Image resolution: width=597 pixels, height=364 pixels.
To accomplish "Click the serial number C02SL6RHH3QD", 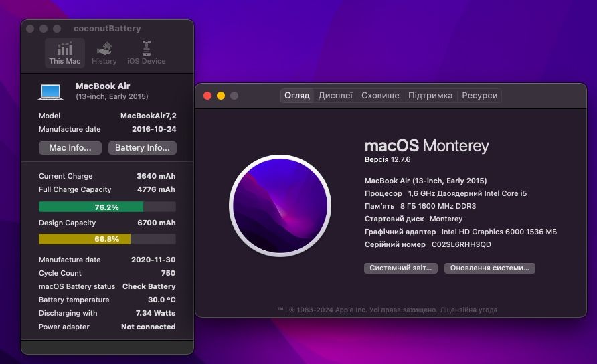I will (461, 244).
